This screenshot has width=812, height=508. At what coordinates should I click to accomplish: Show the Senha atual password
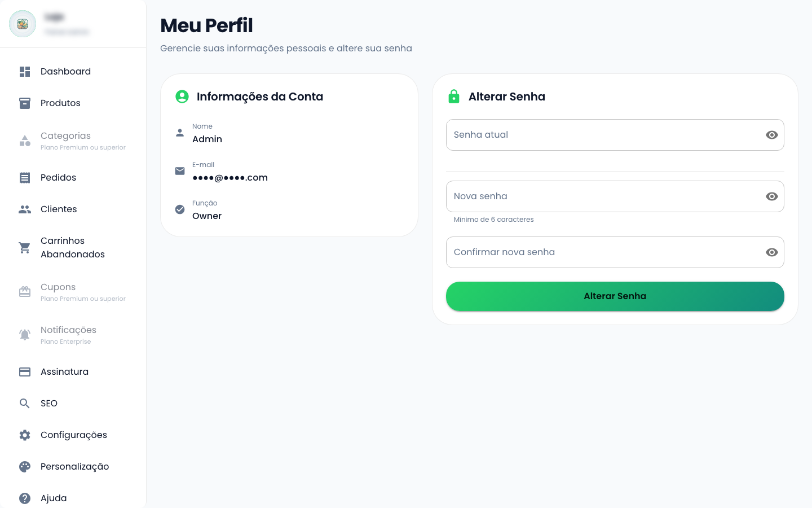(x=771, y=135)
